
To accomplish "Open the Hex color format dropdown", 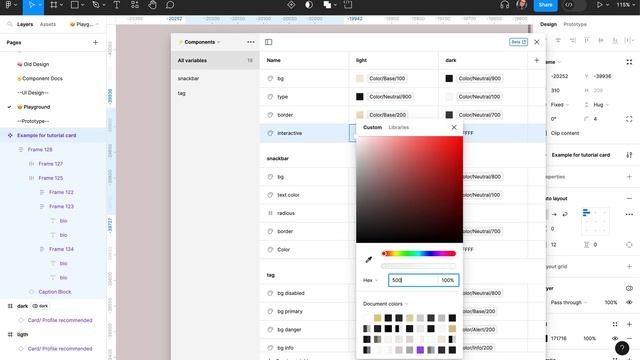I will [x=370, y=280].
